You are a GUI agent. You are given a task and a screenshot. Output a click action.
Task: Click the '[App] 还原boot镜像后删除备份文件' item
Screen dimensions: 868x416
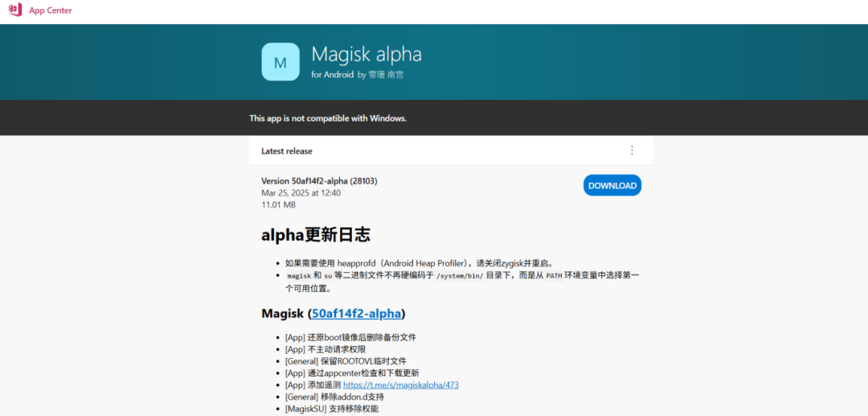point(350,337)
